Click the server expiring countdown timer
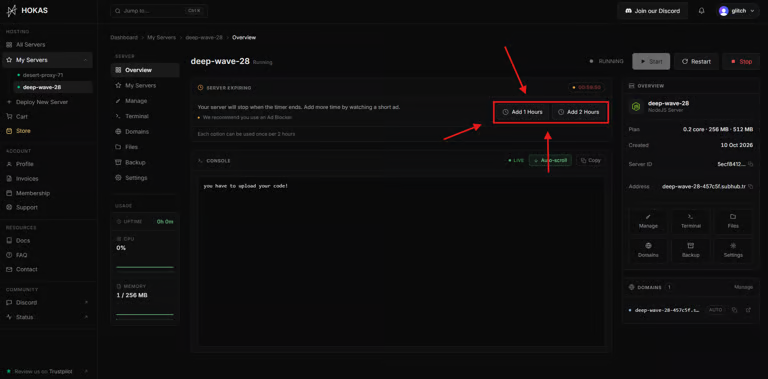The height and width of the screenshot is (379, 768). (586, 87)
